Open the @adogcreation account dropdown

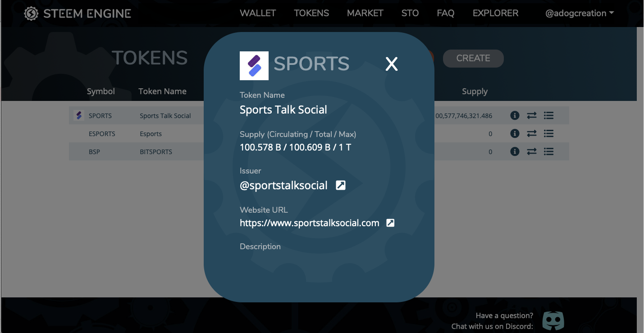(x=580, y=13)
